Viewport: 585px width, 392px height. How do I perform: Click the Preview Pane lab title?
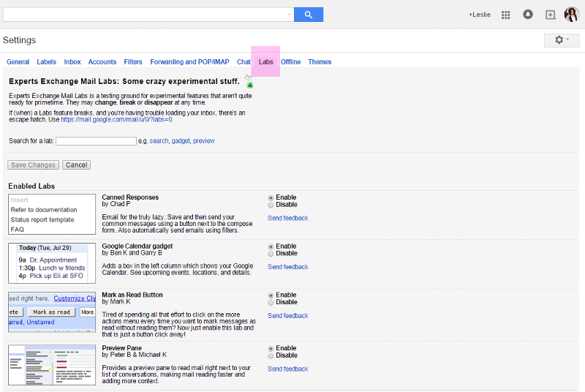click(x=121, y=348)
